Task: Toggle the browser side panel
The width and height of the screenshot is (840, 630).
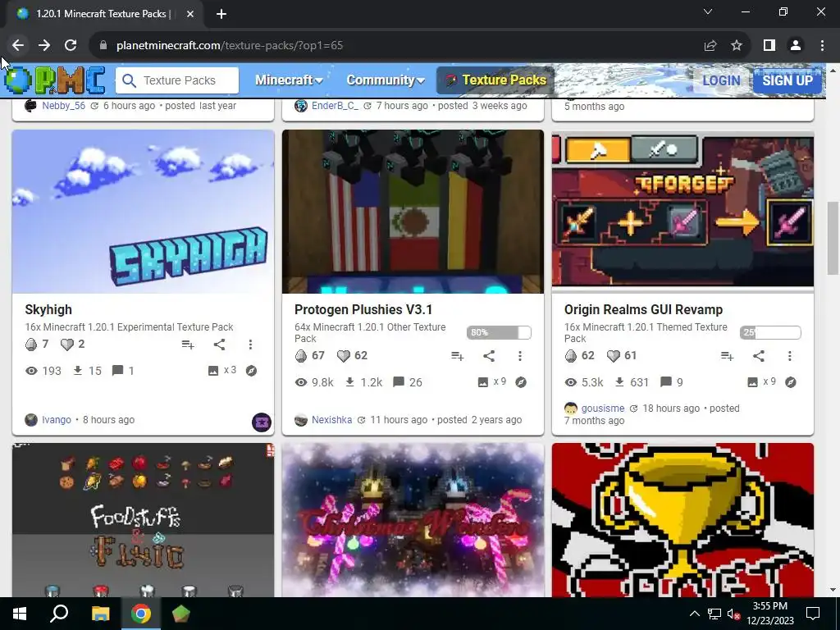Action: click(769, 46)
